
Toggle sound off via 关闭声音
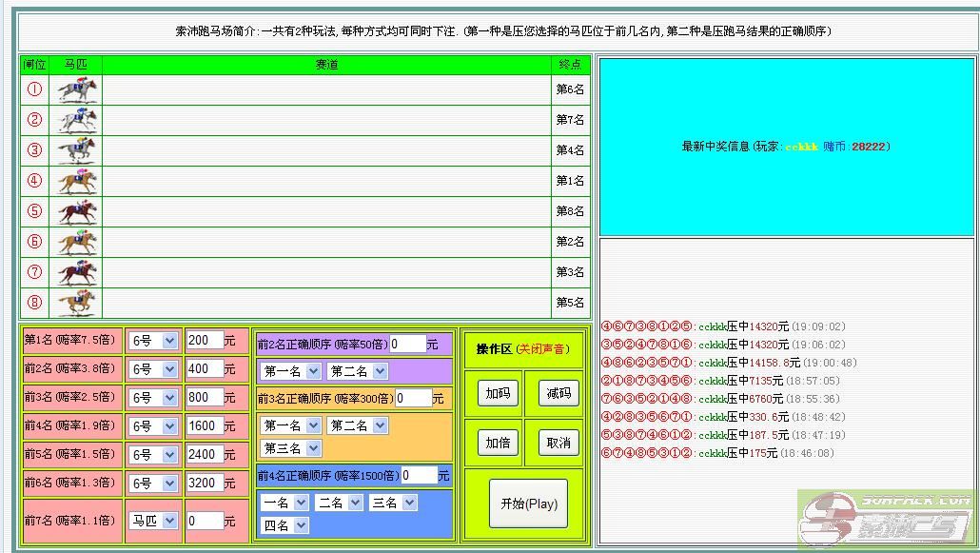[x=543, y=349]
